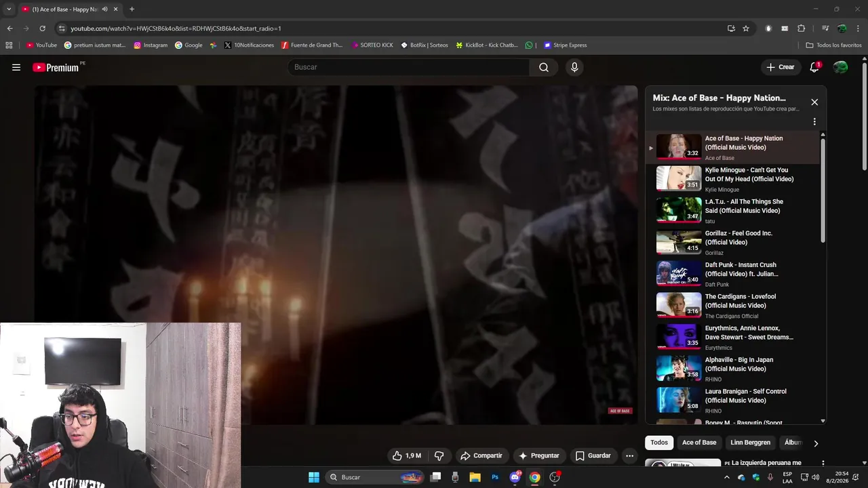Open more actions ellipsis below video
Viewport: 868px width, 488px height.
click(629, 456)
